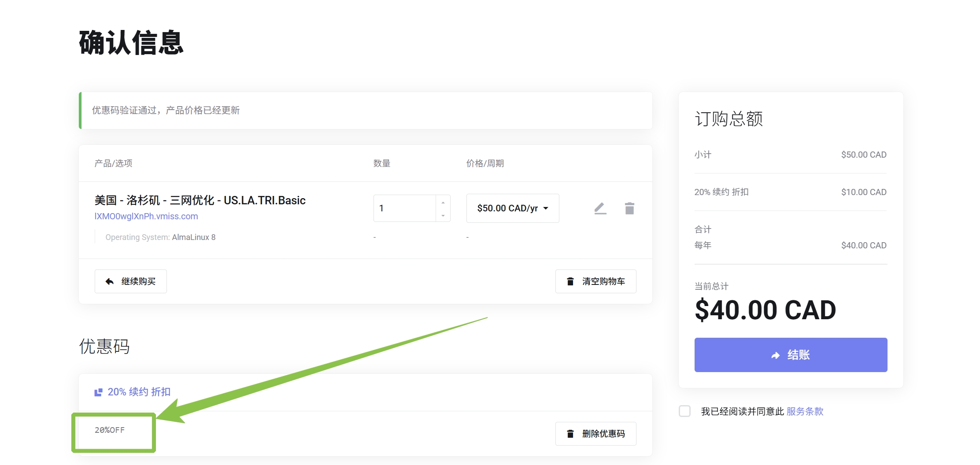
Task: Click the 20% 续约 折扣 promo title
Action: [x=139, y=392]
